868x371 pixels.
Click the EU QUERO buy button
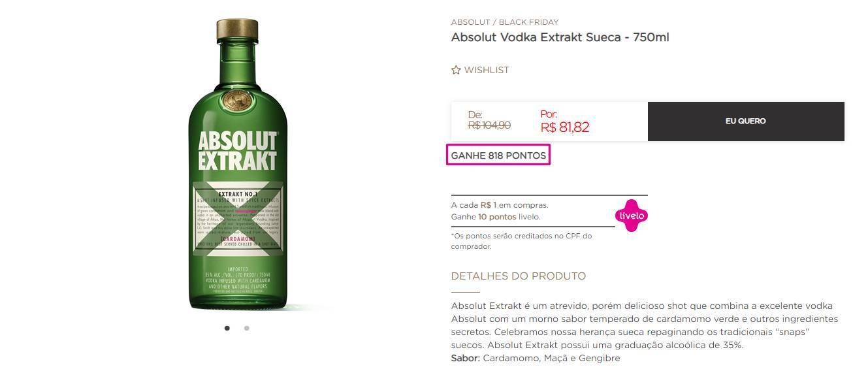pos(746,121)
